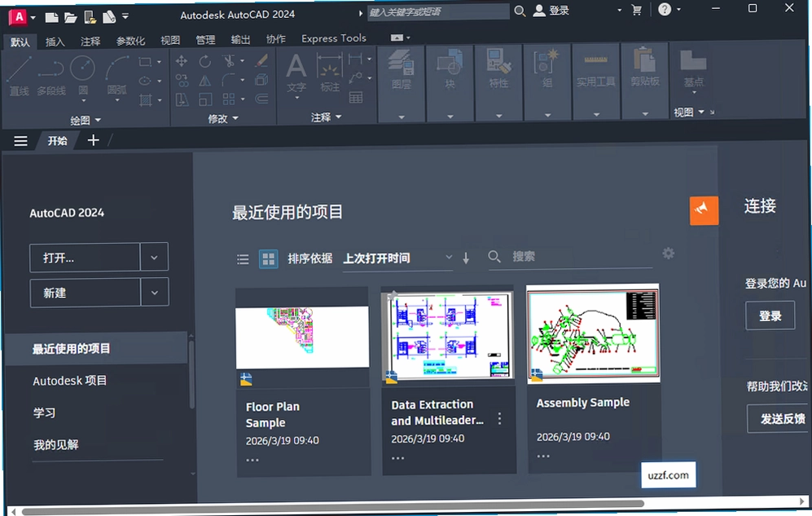
Task: Switch to the Express Tools ribbon tab
Action: (334, 38)
